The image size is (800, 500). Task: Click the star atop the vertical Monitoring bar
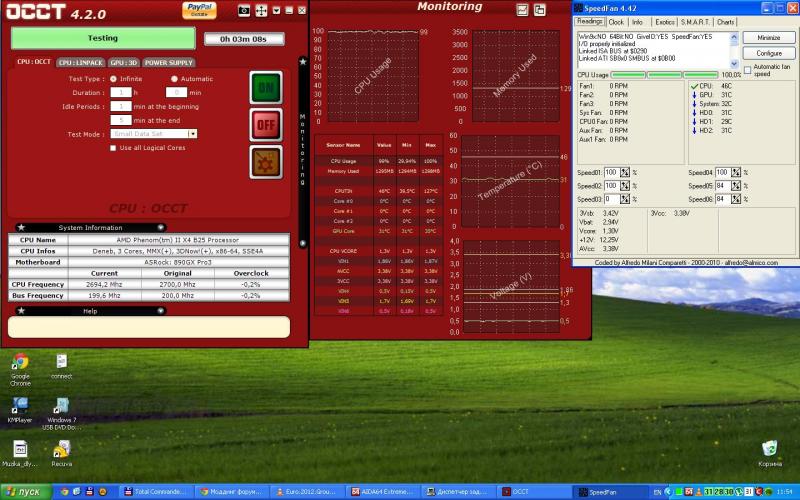[x=303, y=62]
